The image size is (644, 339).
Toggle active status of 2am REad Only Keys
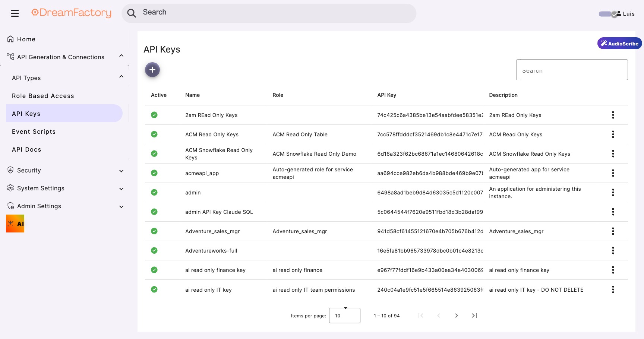pos(154,115)
